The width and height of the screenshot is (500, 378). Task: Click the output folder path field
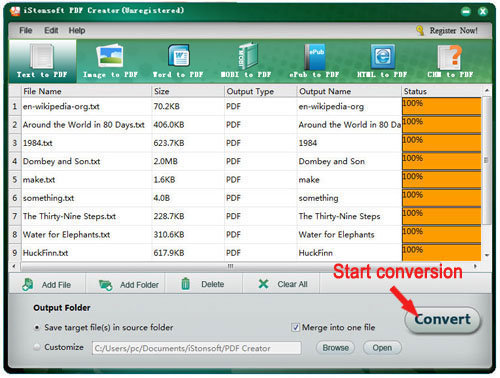click(x=197, y=348)
